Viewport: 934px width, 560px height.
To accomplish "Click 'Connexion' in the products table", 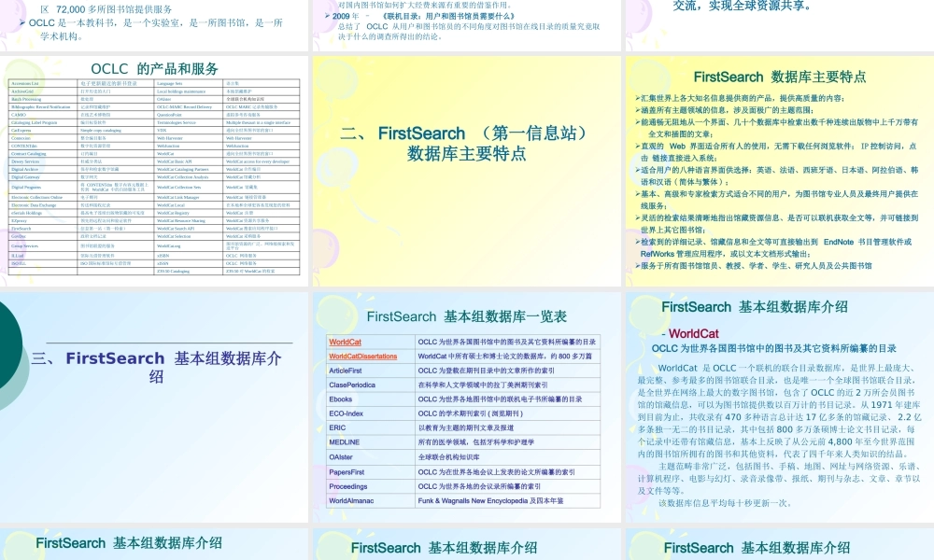I will [x=21, y=138].
